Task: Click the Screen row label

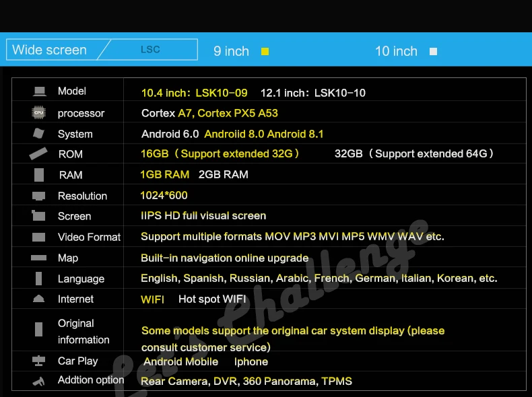Action: pos(74,216)
